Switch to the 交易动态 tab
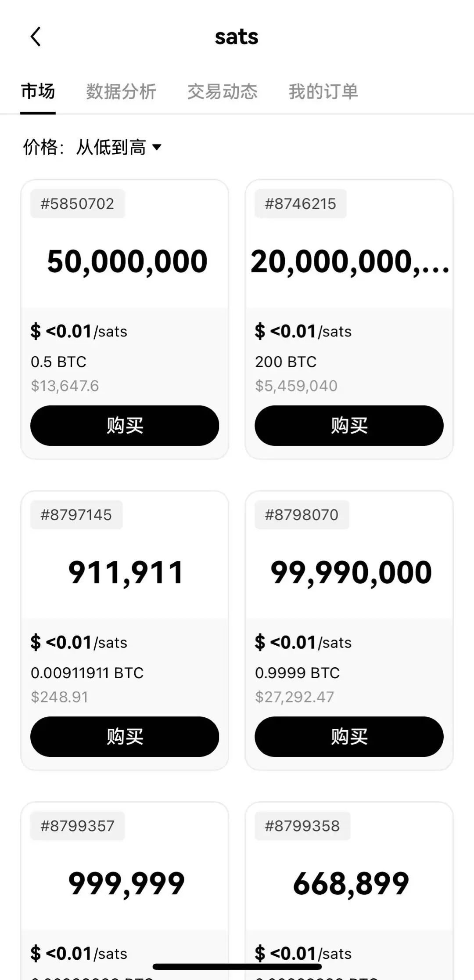474x980 pixels. (223, 92)
